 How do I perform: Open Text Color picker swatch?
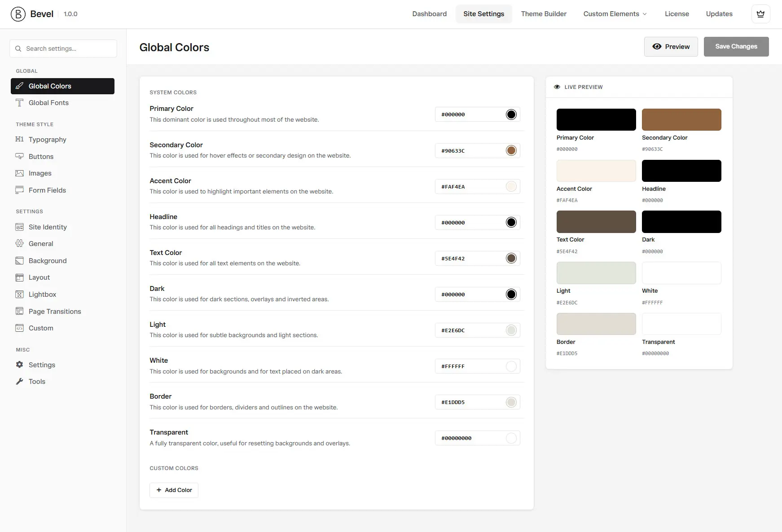pos(511,258)
